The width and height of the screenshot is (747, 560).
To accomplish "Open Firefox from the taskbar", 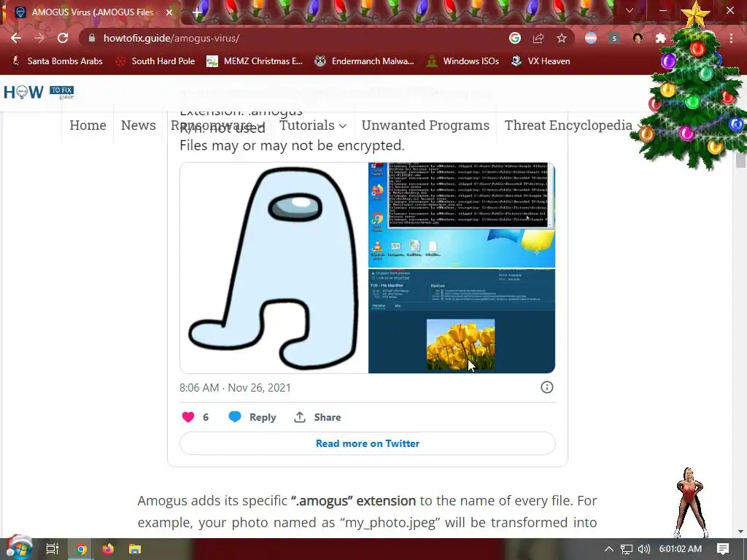I will click(108, 549).
